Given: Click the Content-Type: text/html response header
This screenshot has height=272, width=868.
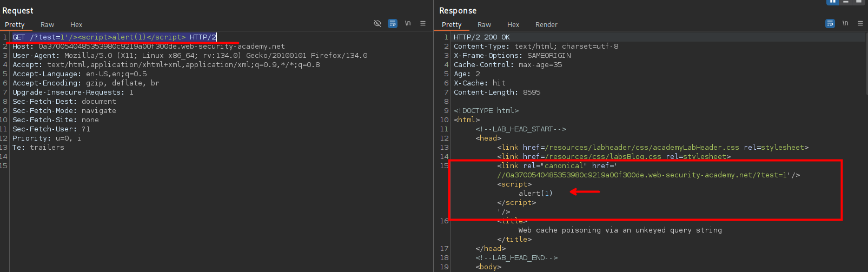Looking at the screenshot, I should 536,47.
